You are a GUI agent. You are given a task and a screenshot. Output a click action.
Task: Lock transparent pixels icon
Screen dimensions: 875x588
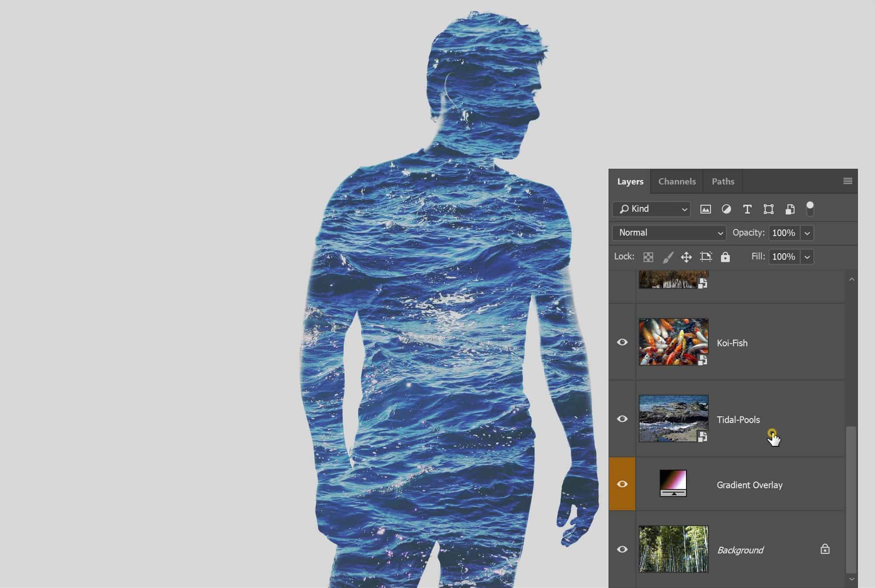648,257
